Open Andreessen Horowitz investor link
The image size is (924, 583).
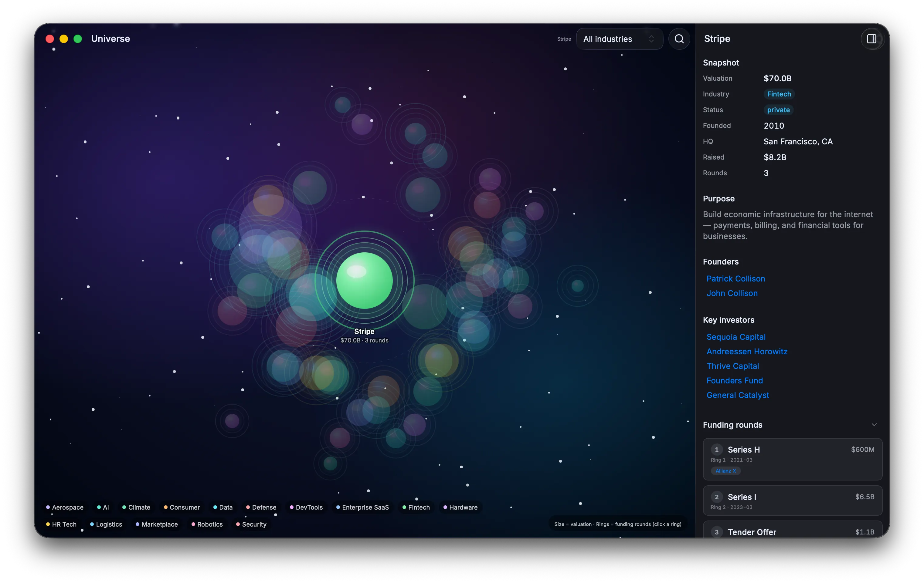tap(747, 352)
